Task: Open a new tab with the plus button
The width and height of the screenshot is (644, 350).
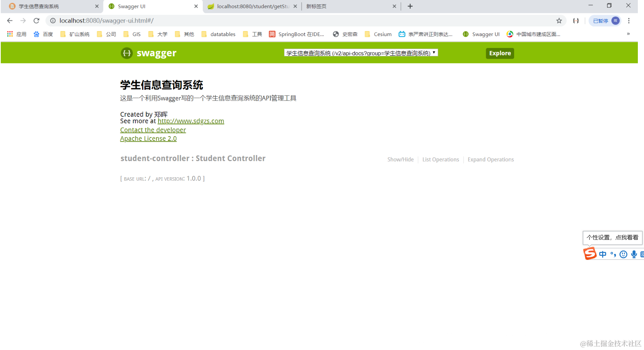Action: [410, 6]
